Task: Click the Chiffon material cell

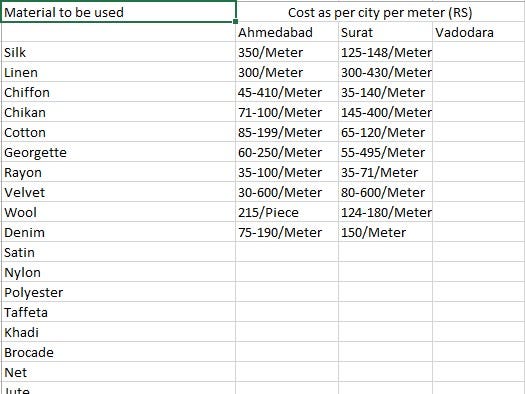Action: (119, 92)
